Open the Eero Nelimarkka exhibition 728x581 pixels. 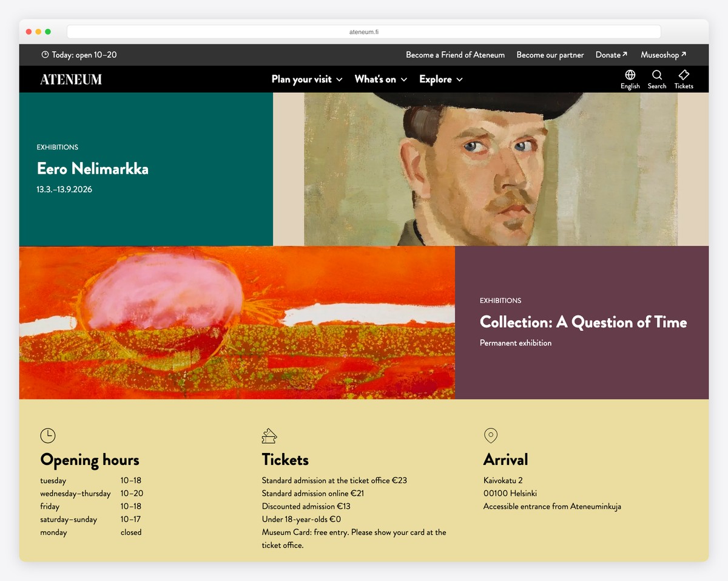click(92, 169)
